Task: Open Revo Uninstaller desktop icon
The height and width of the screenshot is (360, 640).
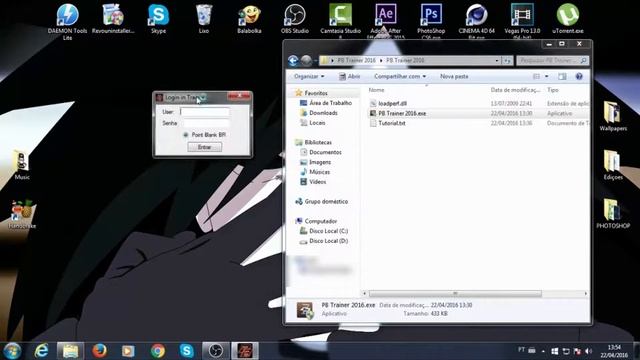Action: point(113,19)
